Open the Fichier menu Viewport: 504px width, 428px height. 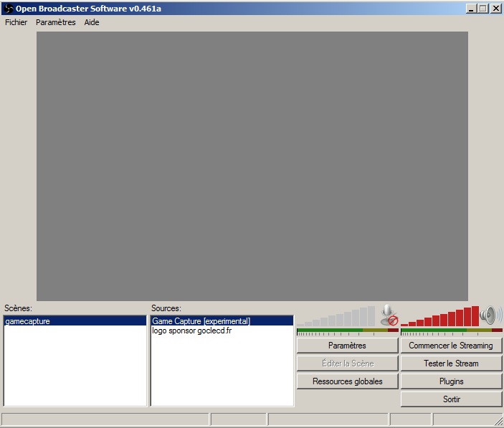[x=16, y=22]
